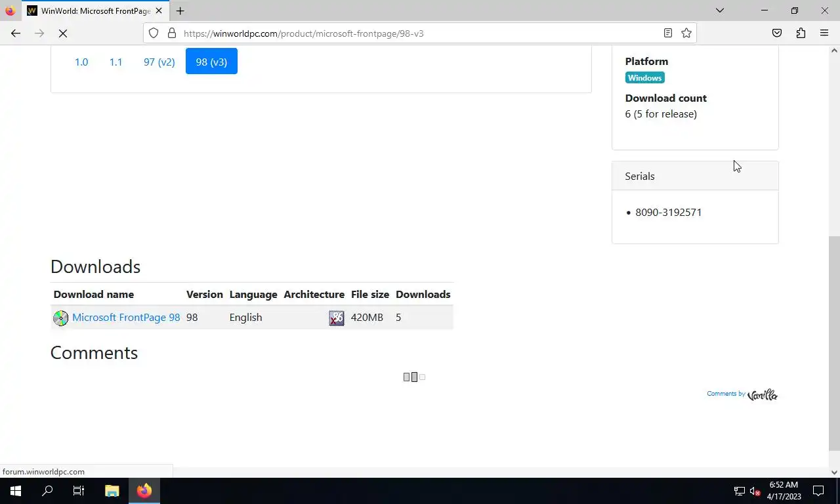The width and height of the screenshot is (840, 504).
Task: Click the 420MB file size cell
Action: pos(367,318)
